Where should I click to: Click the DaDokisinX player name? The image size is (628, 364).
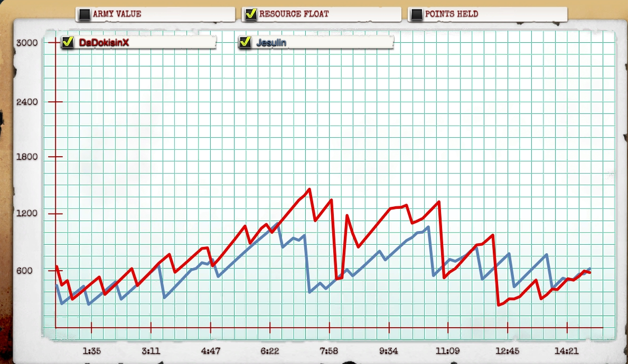[x=104, y=43]
